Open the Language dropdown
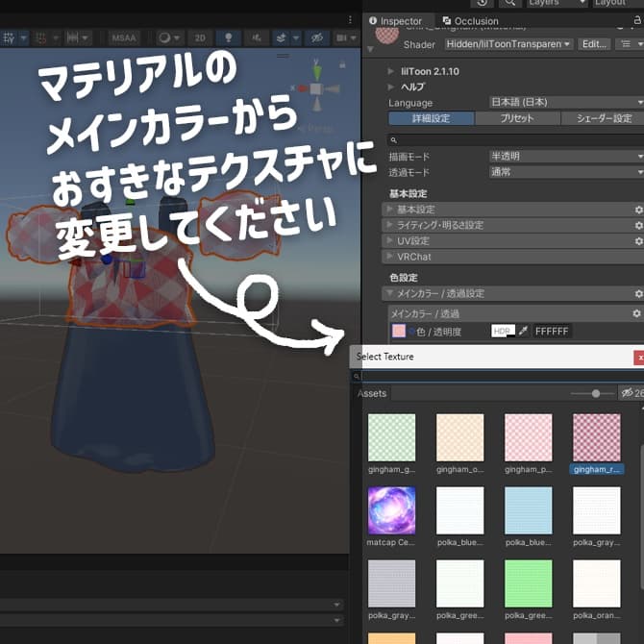The height and width of the screenshot is (644, 644). click(x=567, y=103)
